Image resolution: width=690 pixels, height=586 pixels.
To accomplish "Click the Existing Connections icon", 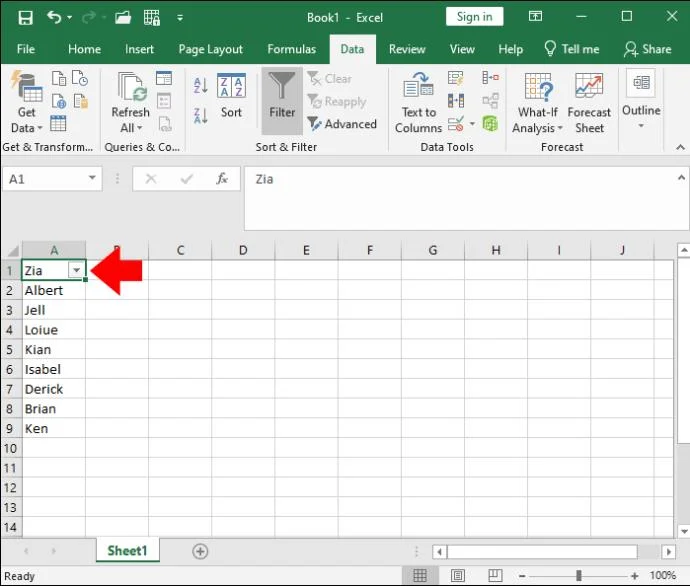I will pyautogui.click(x=80, y=101).
